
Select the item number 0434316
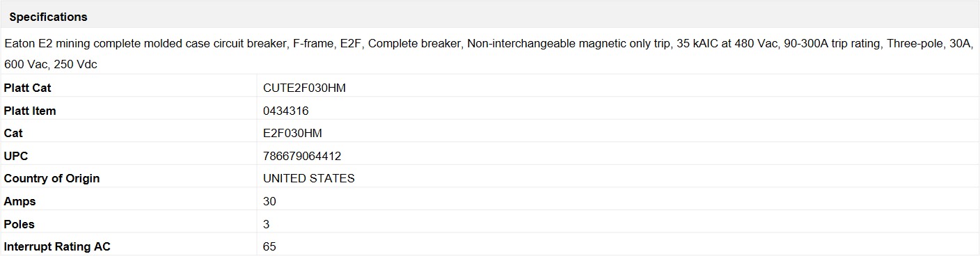pos(286,111)
